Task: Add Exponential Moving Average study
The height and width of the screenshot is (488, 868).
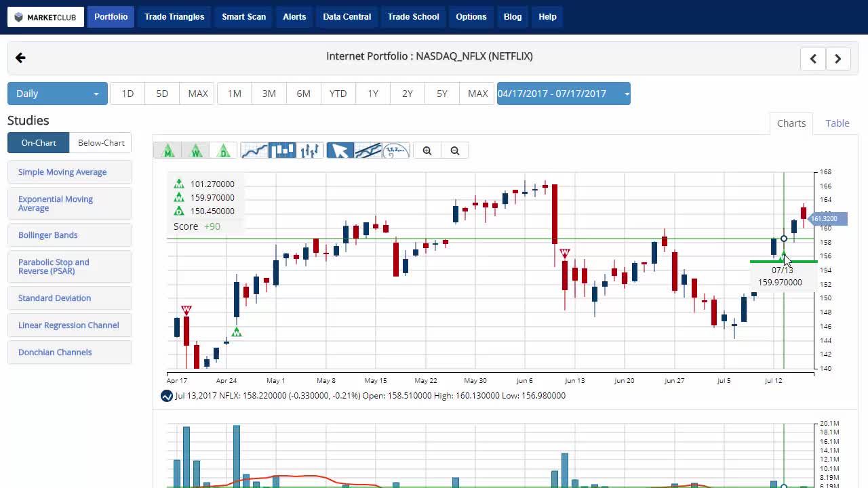Action: pyautogui.click(x=70, y=203)
